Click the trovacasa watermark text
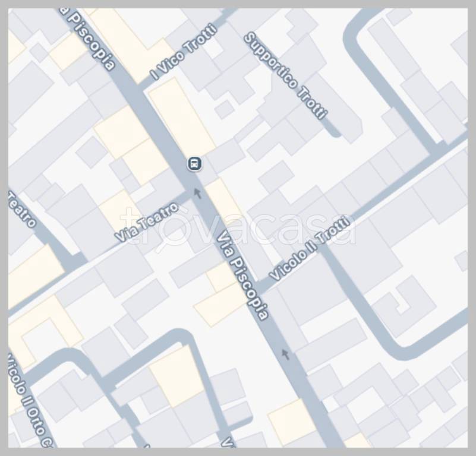This screenshot has width=476, height=456. click(x=238, y=226)
